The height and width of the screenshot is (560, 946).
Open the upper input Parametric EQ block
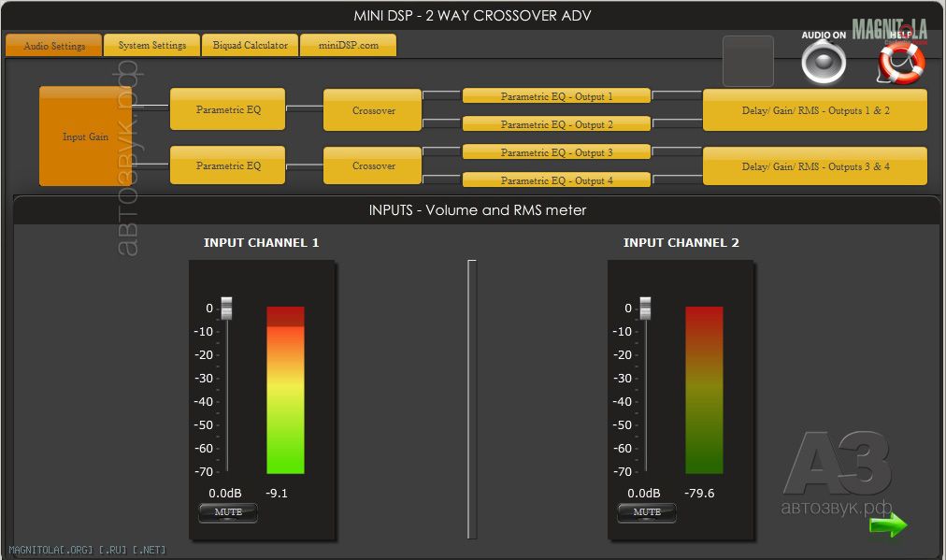[227, 109]
